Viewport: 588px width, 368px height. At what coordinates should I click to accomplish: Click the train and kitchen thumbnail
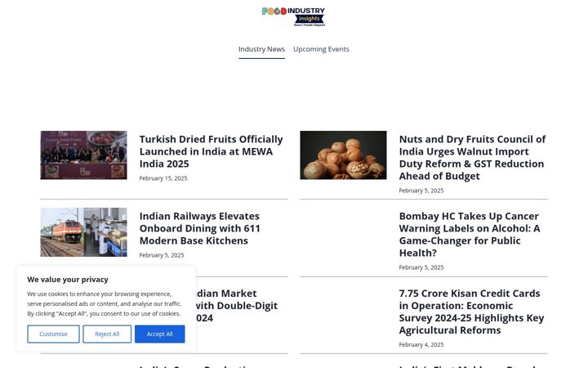coord(83,232)
